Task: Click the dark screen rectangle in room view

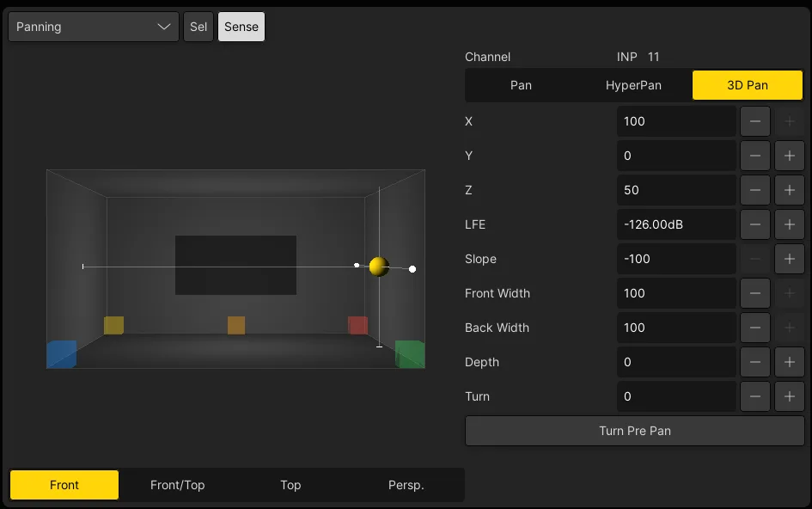Action: [x=235, y=266]
